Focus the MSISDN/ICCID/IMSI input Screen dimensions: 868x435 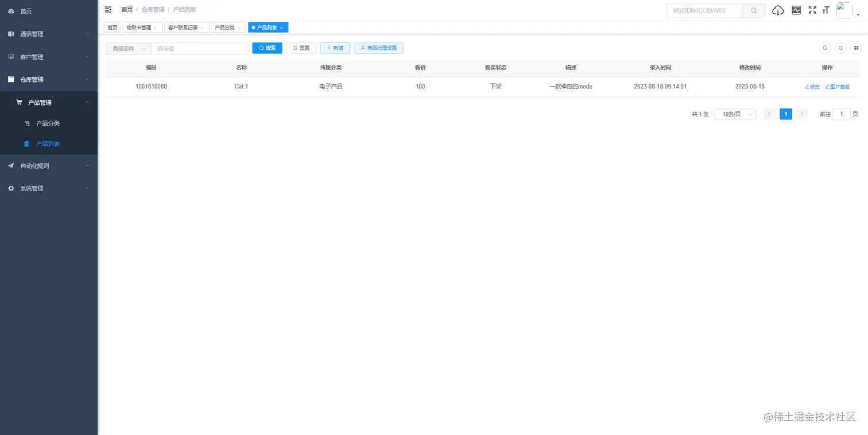point(704,10)
